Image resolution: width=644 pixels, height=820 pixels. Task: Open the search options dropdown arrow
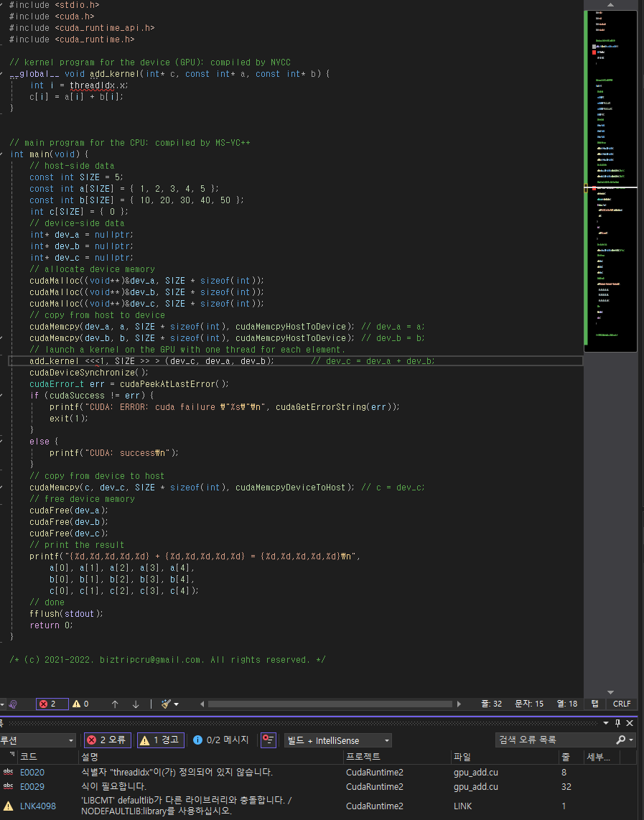pyautogui.click(x=632, y=740)
